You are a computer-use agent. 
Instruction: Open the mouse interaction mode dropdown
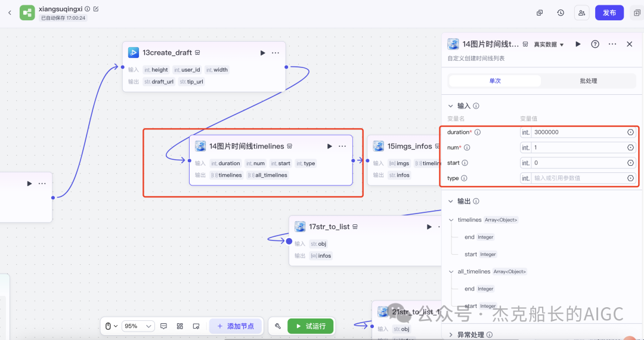pos(112,326)
